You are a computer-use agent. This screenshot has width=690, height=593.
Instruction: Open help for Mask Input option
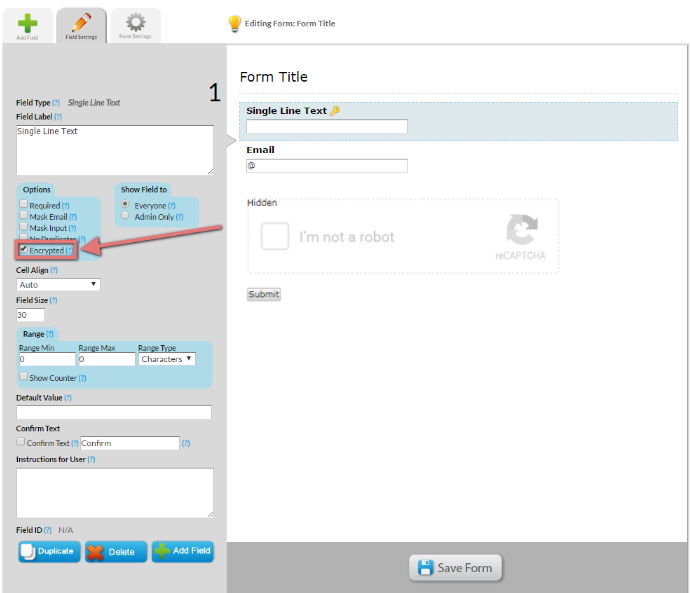coord(72,229)
